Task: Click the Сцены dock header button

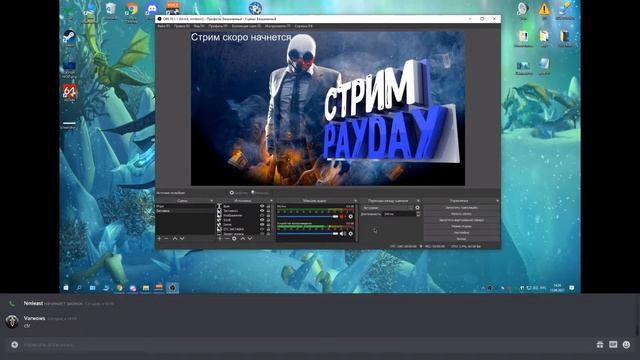Action: [211, 201]
